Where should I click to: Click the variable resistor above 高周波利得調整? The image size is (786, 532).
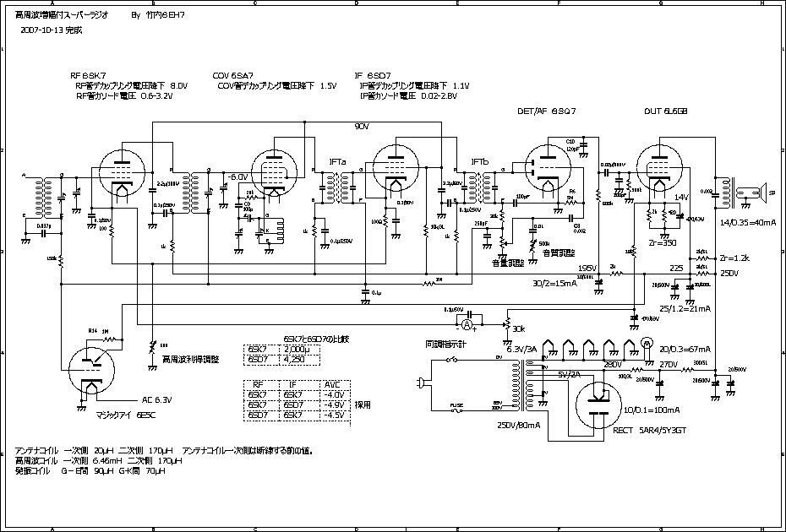click(x=152, y=347)
